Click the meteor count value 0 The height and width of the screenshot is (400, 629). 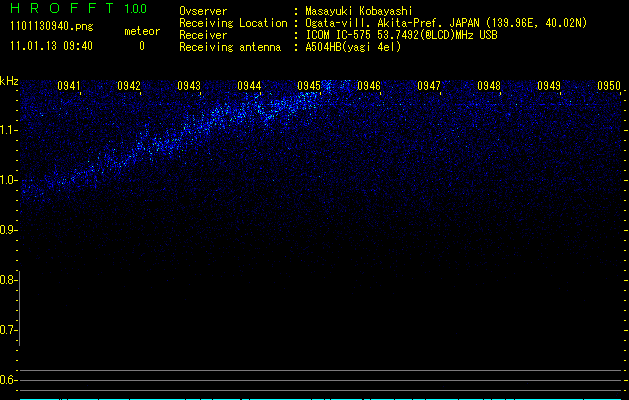tap(142, 46)
